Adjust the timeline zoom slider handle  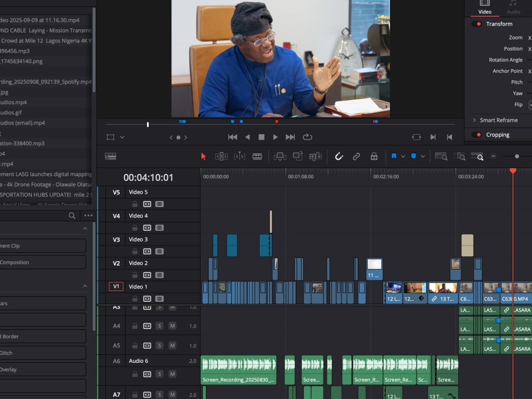coord(517,156)
